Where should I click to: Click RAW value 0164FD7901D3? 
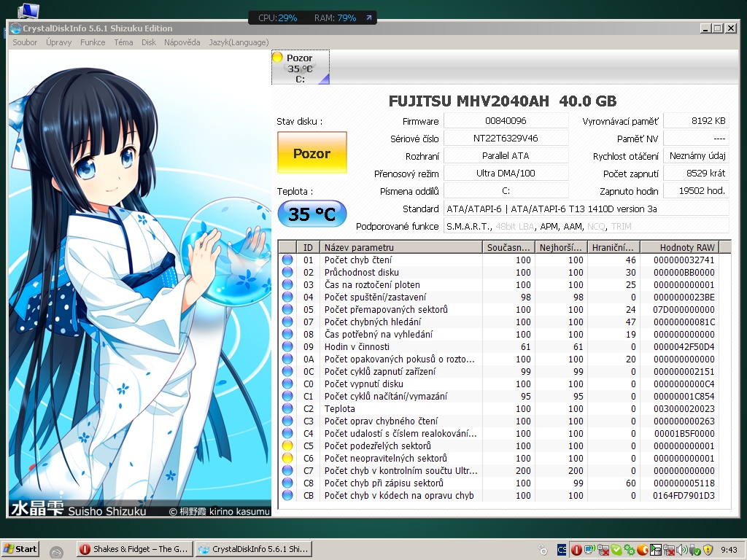point(684,495)
